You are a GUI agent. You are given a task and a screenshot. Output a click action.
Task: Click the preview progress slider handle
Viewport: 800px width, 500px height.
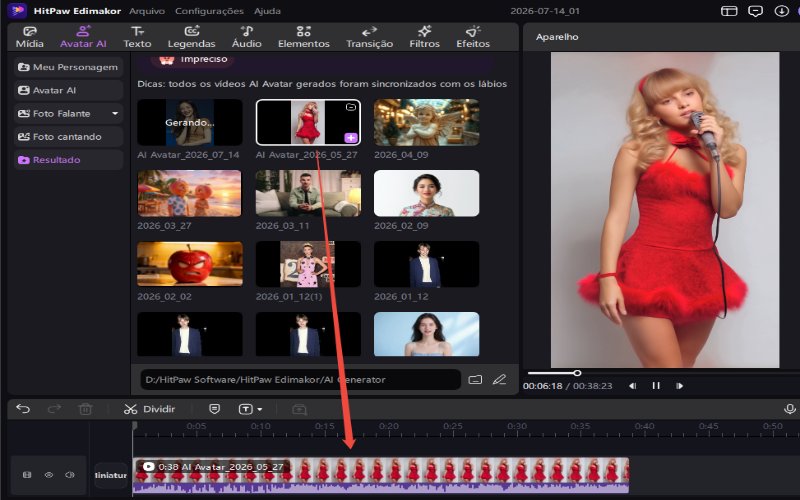(x=577, y=373)
